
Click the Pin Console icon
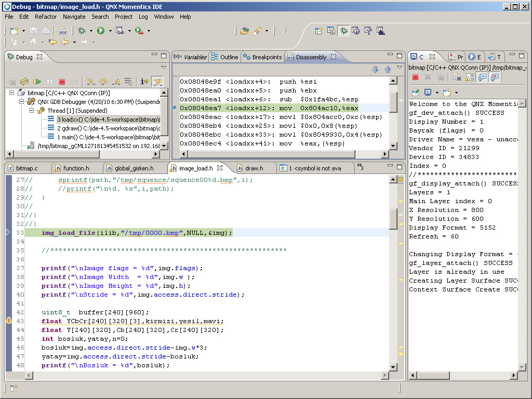(416, 92)
